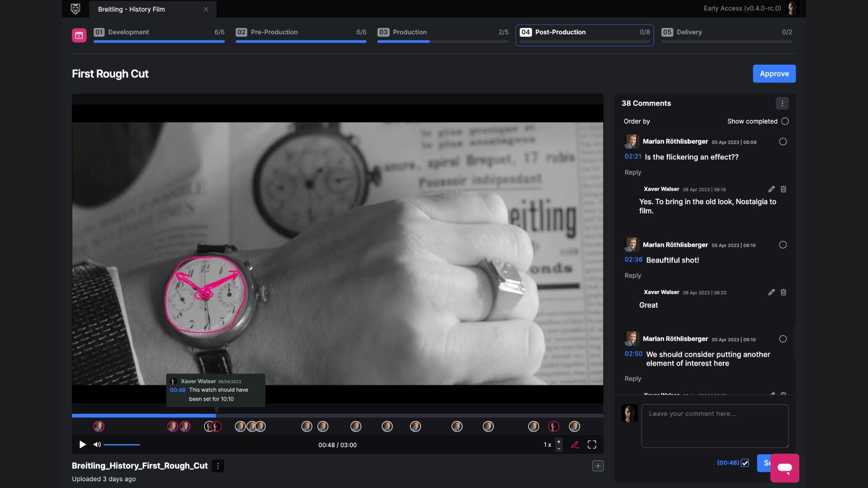868x488 pixels.
Task: Click the drawing/annotation tool icon
Action: click(575, 445)
